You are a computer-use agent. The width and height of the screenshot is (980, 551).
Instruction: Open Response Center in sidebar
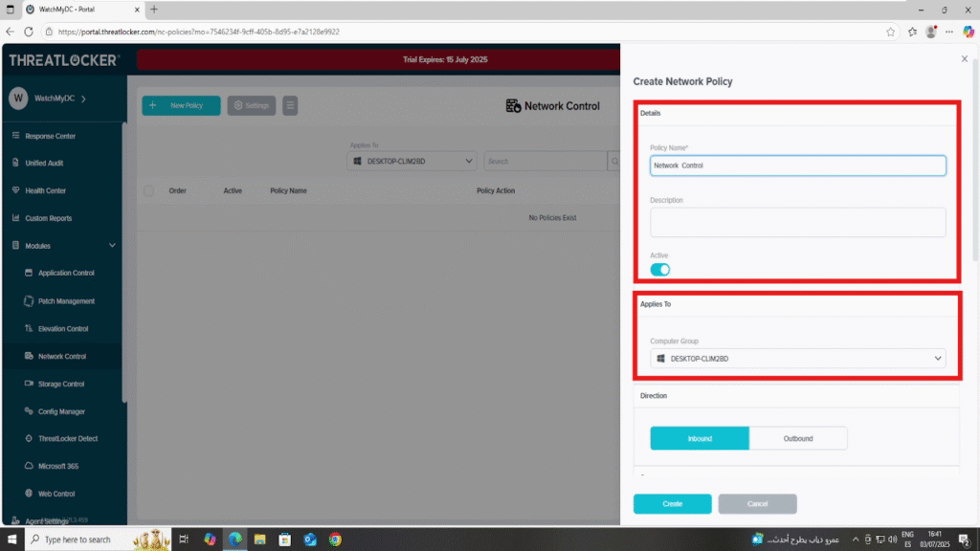50,136
